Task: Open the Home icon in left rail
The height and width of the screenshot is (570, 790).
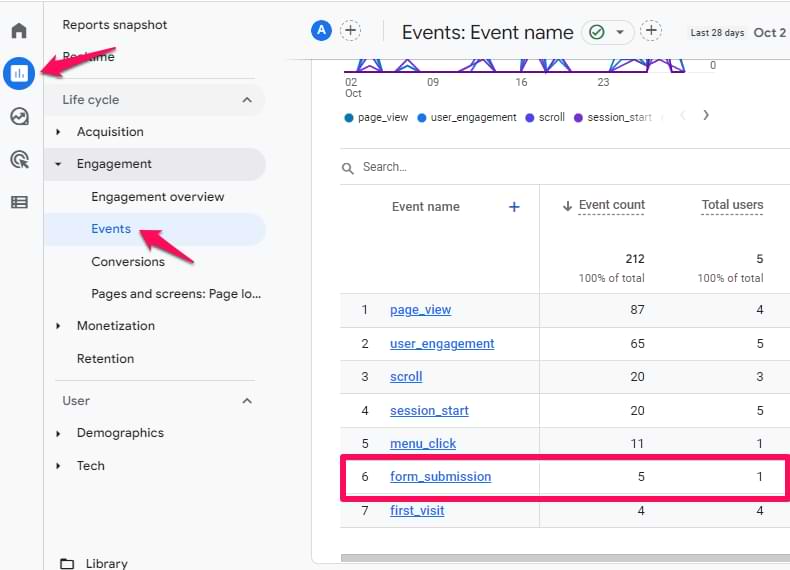Action: click(x=19, y=31)
